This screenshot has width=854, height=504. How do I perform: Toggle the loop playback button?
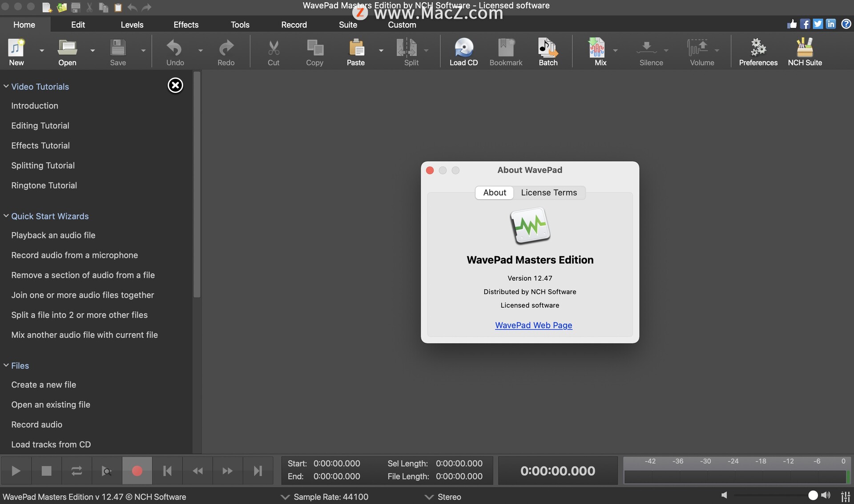(x=77, y=471)
